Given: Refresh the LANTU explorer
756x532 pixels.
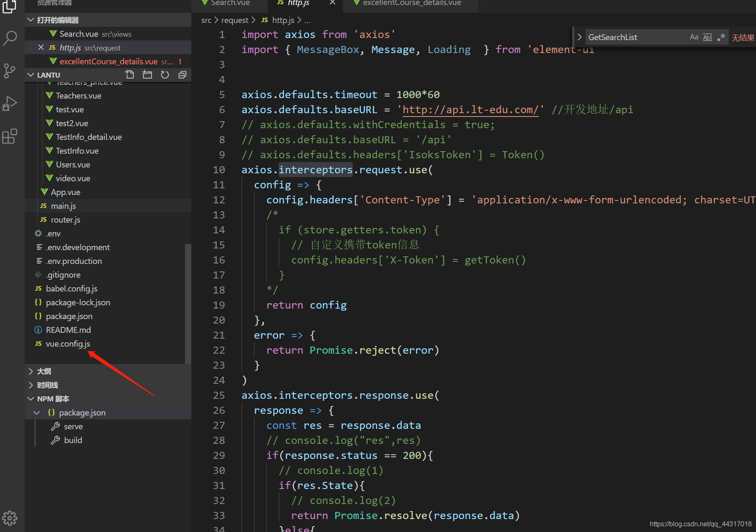Looking at the screenshot, I should [x=165, y=75].
